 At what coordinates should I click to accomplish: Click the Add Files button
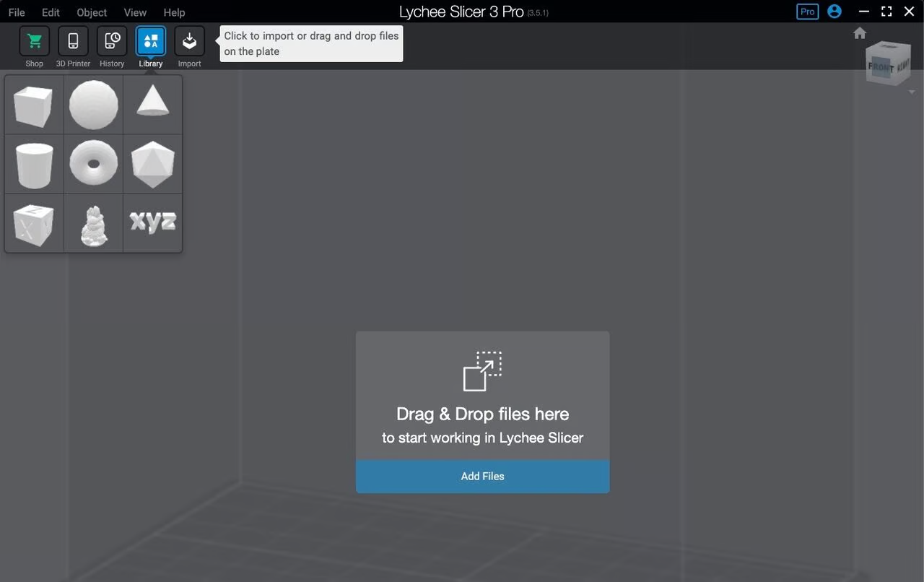click(482, 477)
